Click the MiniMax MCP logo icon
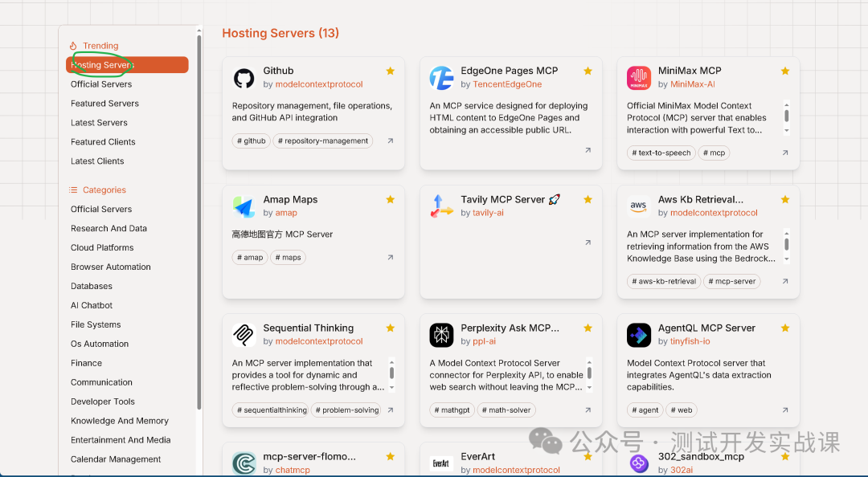Viewport: 868px width, 477px height. [x=639, y=78]
